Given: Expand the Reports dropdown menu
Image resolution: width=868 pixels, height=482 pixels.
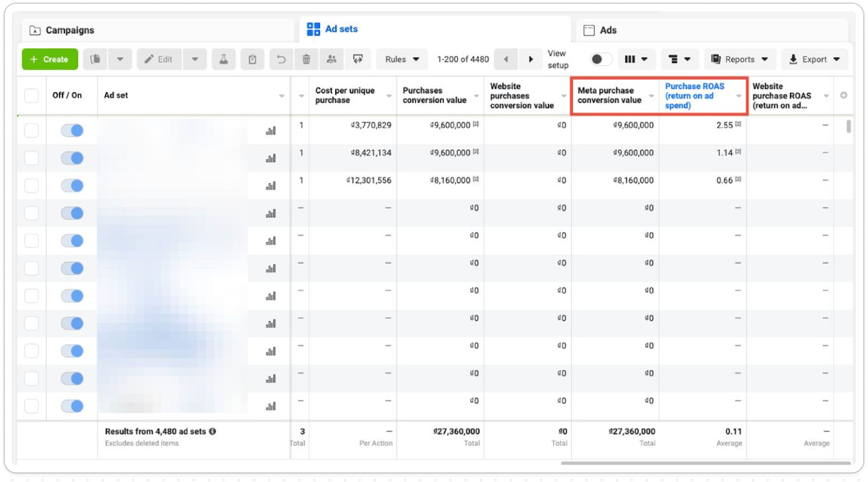Looking at the screenshot, I should 739,59.
